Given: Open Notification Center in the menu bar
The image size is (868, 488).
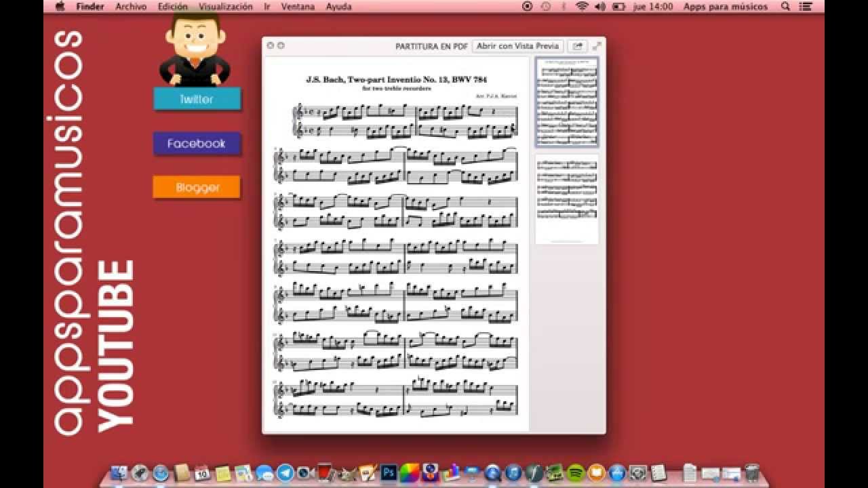Looking at the screenshot, I should 806,6.
